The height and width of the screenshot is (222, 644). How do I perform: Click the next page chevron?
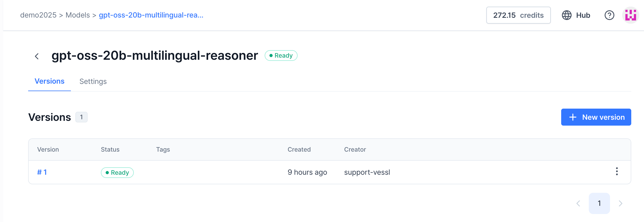pos(621,203)
